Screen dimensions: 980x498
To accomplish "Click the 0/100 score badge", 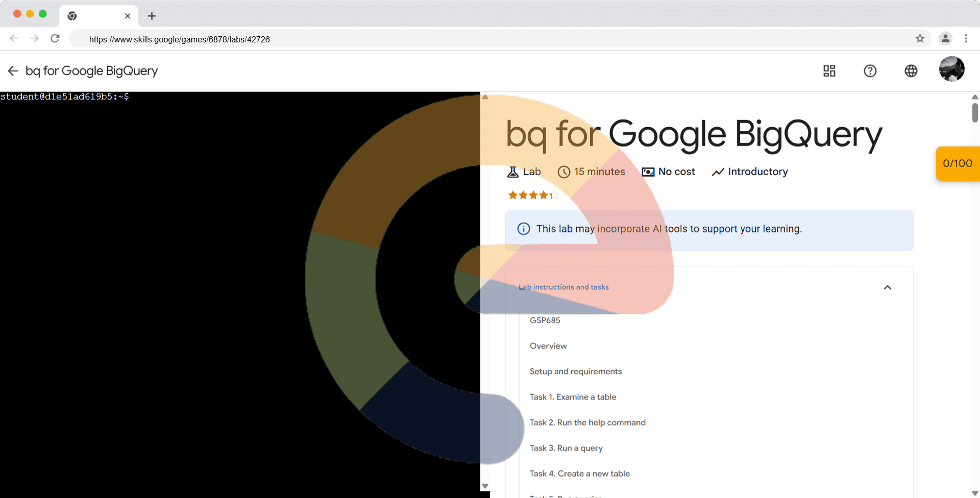I will pyautogui.click(x=957, y=163).
